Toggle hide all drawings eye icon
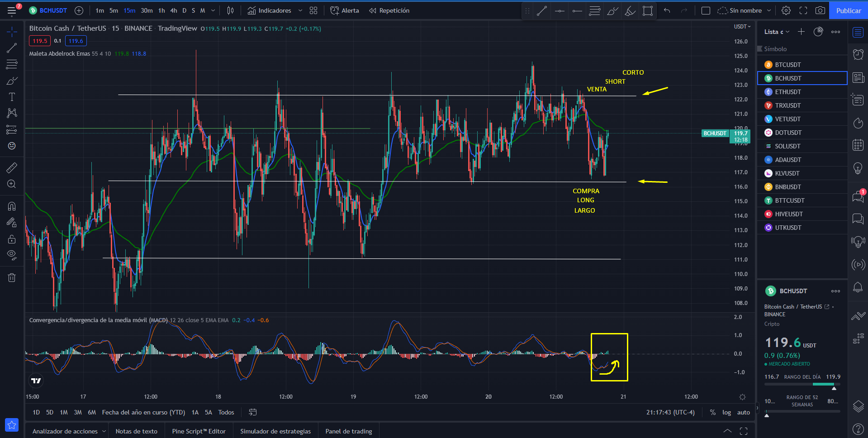This screenshot has width=868, height=438. (x=12, y=255)
